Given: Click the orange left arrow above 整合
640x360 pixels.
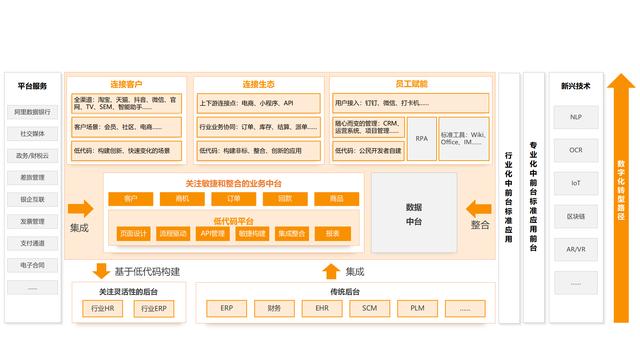Looking at the screenshot, I should 479,209.
